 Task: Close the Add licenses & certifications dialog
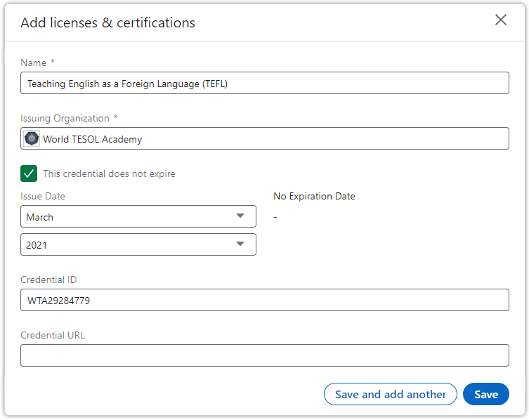pyautogui.click(x=501, y=20)
